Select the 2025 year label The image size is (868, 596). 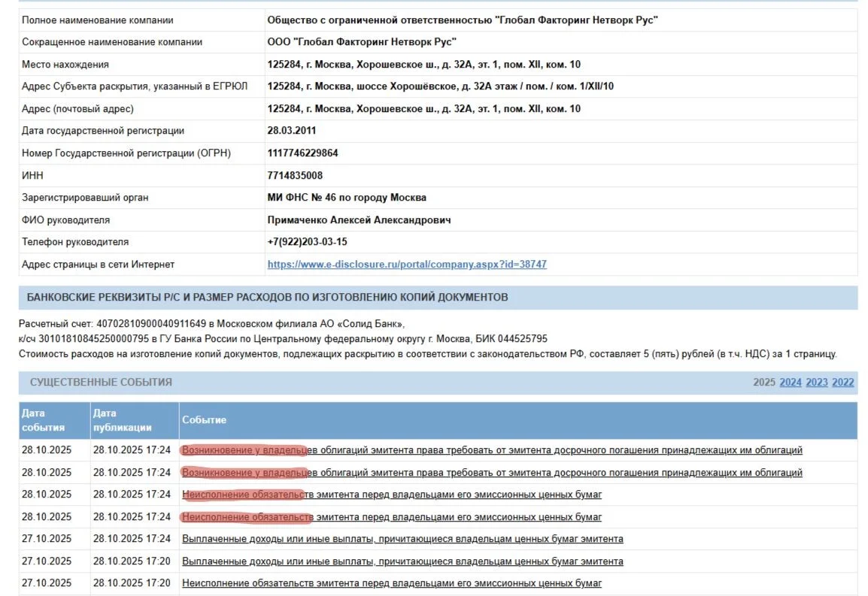point(764,382)
